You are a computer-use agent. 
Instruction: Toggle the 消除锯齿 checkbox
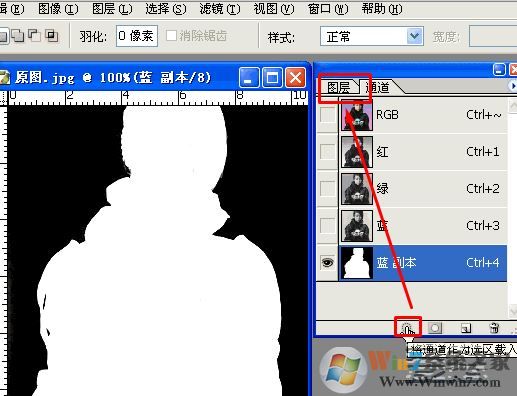click(171, 35)
